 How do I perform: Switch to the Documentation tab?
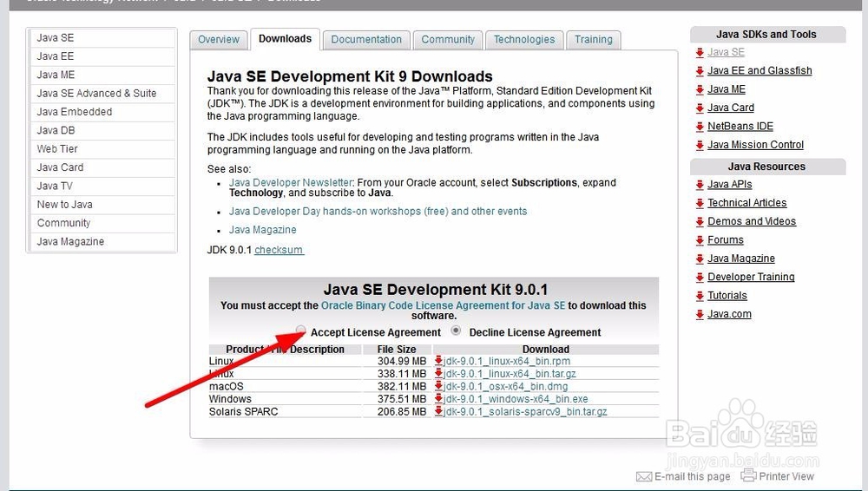(366, 40)
